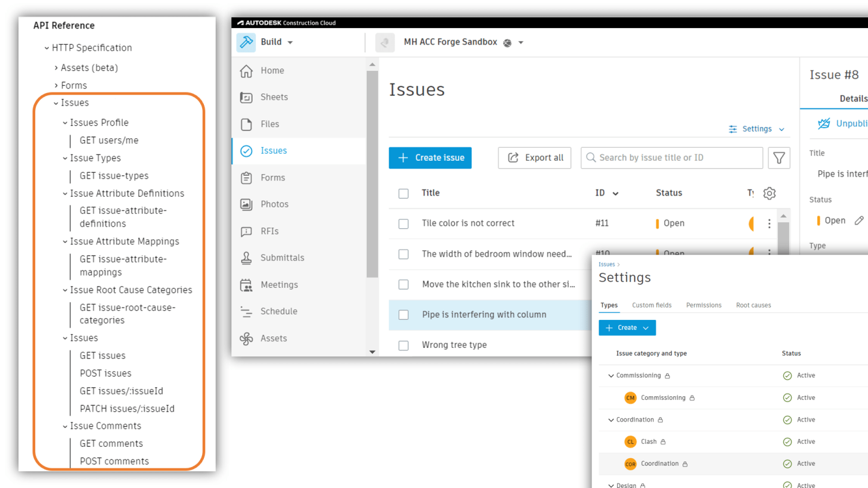Open the Details tab of Issue #8
Image resolution: width=868 pixels, height=488 pixels.
click(x=854, y=99)
